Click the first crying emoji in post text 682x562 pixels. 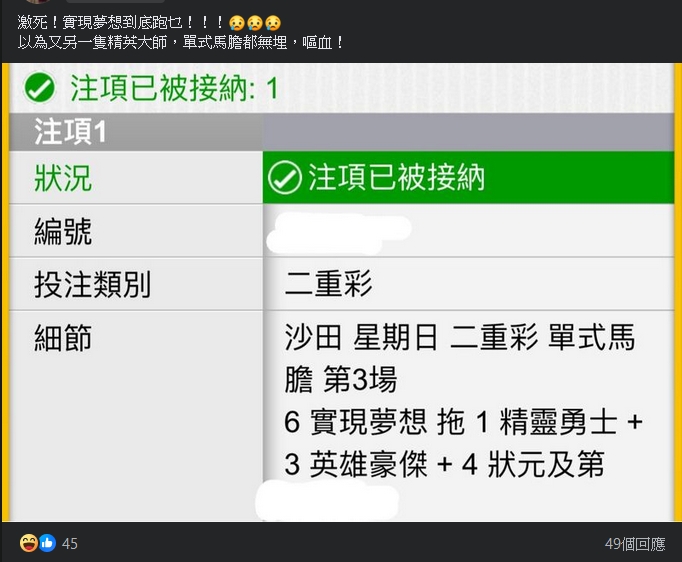237,22
